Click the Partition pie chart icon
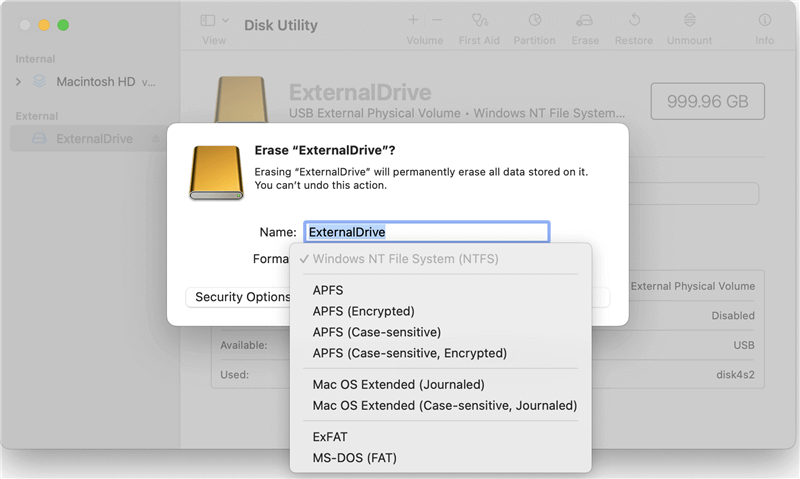The height and width of the screenshot is (479, 800). [535, 20]
